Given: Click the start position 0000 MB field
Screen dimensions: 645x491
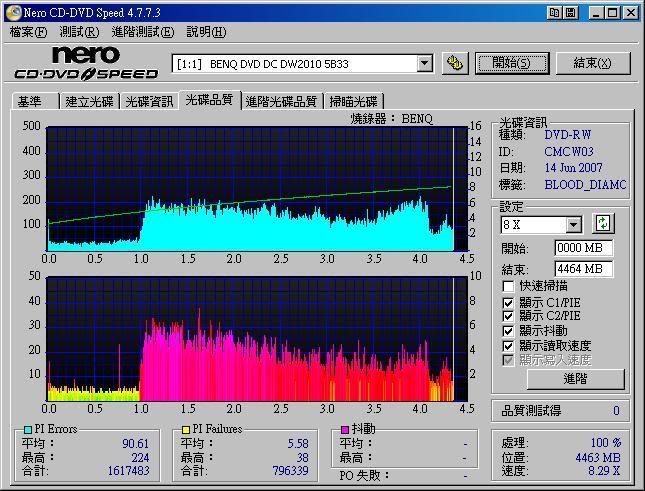Looking at the screenshot, I should [x=583, y=248].
